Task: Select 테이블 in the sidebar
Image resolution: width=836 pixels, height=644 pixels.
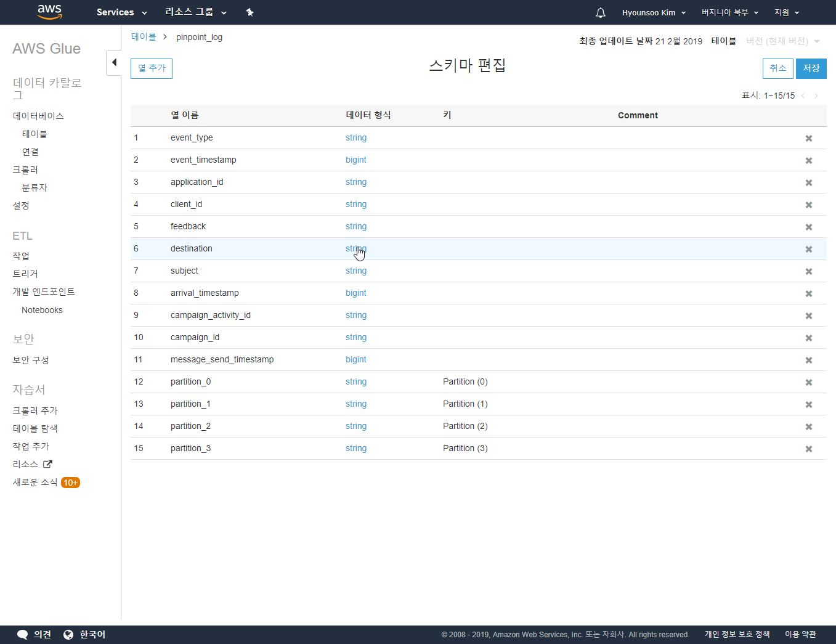Action: 34,134
